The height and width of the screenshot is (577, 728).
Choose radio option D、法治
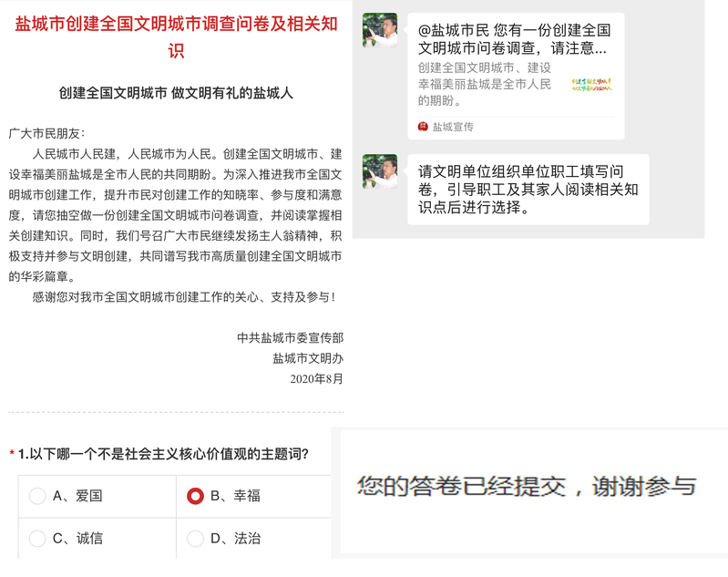point(195,539)
